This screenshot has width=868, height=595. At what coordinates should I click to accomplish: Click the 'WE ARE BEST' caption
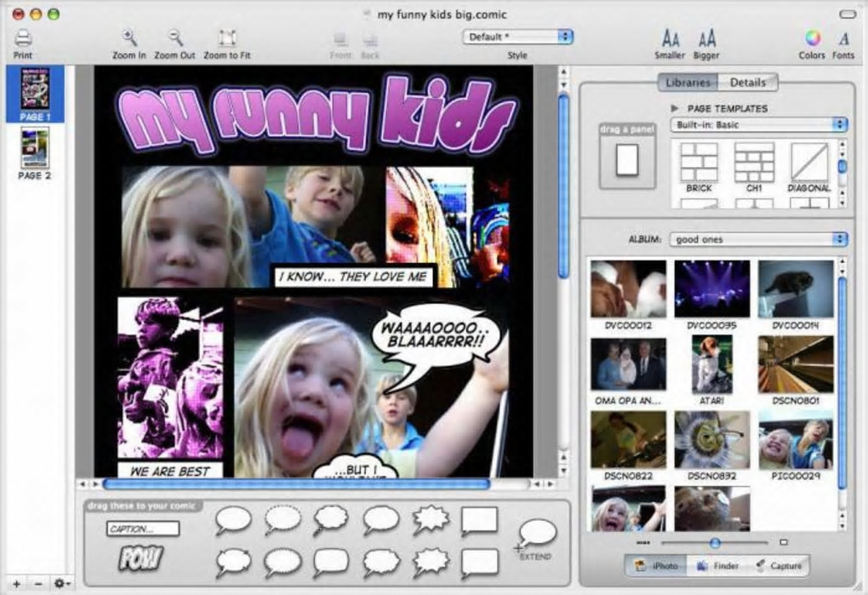170,471
